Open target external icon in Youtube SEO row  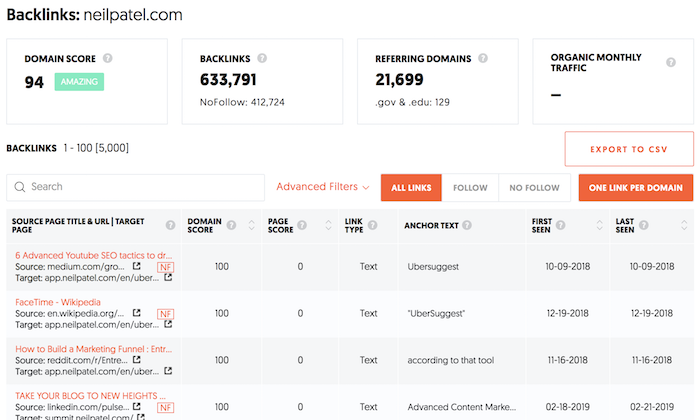tap(168, 277)
